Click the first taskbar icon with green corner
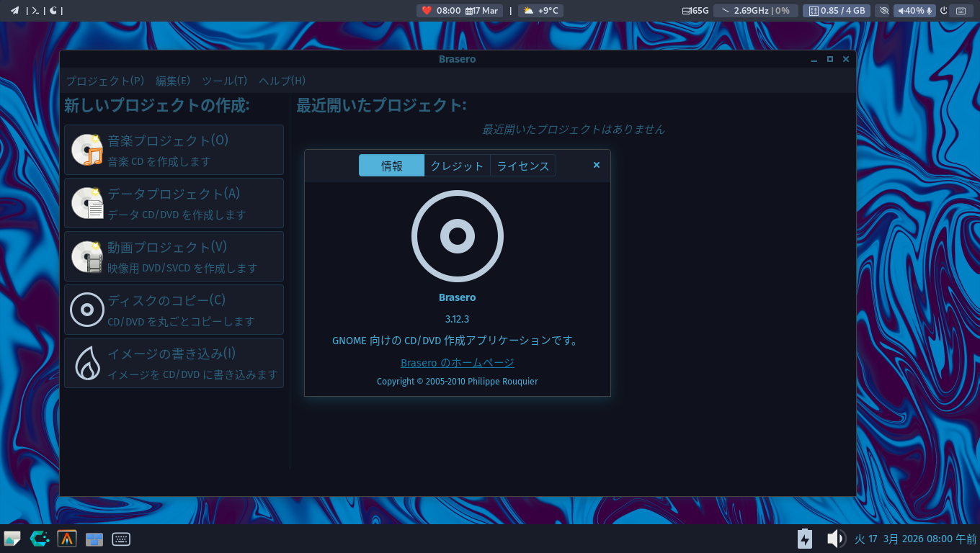Image resolution: width=980 pixels, height=553 pixels. (x=12, y=539)
